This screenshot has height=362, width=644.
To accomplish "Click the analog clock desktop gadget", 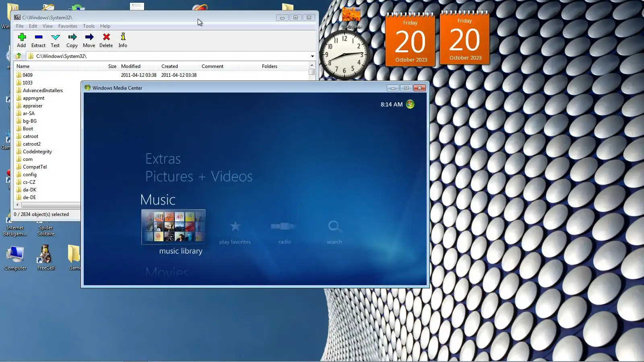I will click(x=344, y=54).
